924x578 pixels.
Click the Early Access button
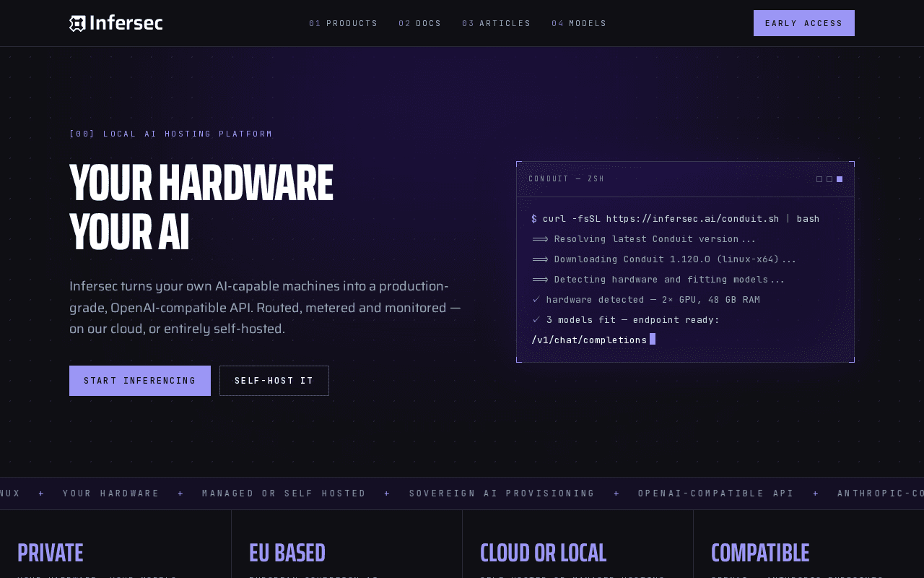[x=804, y=23]
